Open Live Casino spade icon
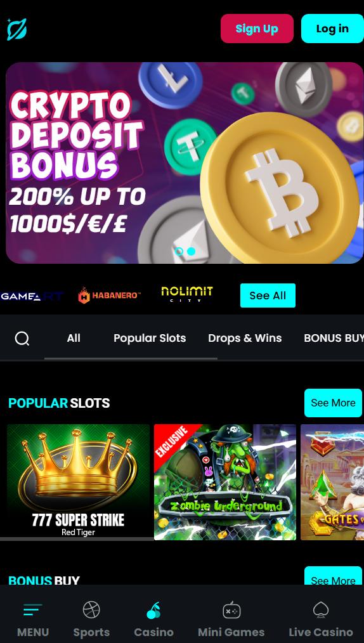The image size is (364, 643). (x=320, y=610)
